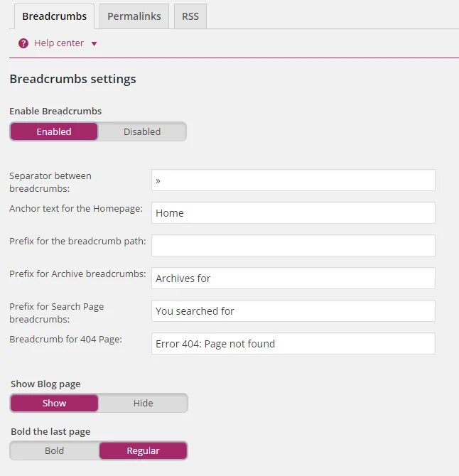Image resolution: width=459 pixels, height=476 pixels.
Task: Click the Separator between breadcrumbs label
Action: coord(50,182)
